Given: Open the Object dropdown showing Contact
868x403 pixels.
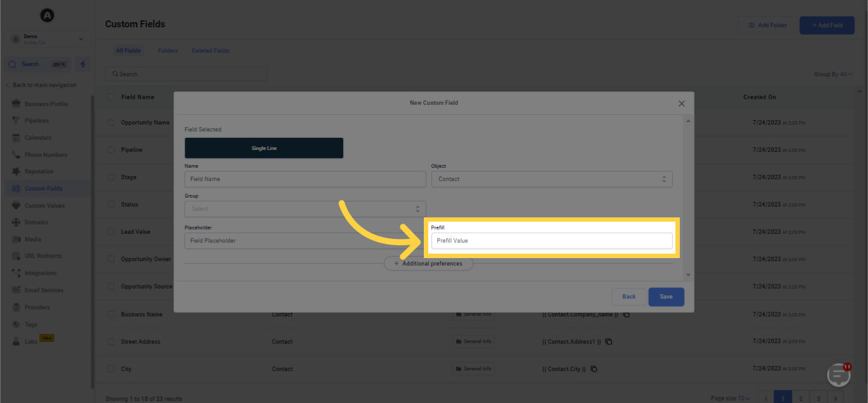Looking at the screenshot, I should (552, 179).
